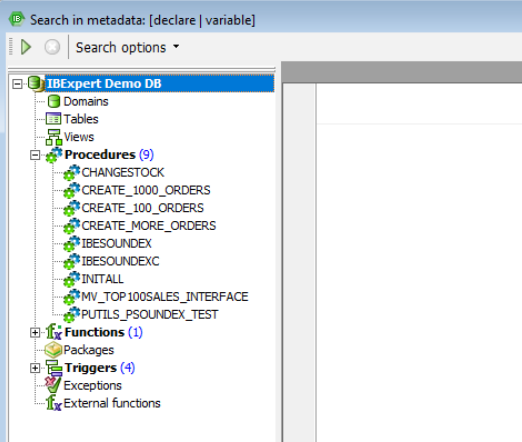Expand the Triggers tree node

[x=35, y=368]
